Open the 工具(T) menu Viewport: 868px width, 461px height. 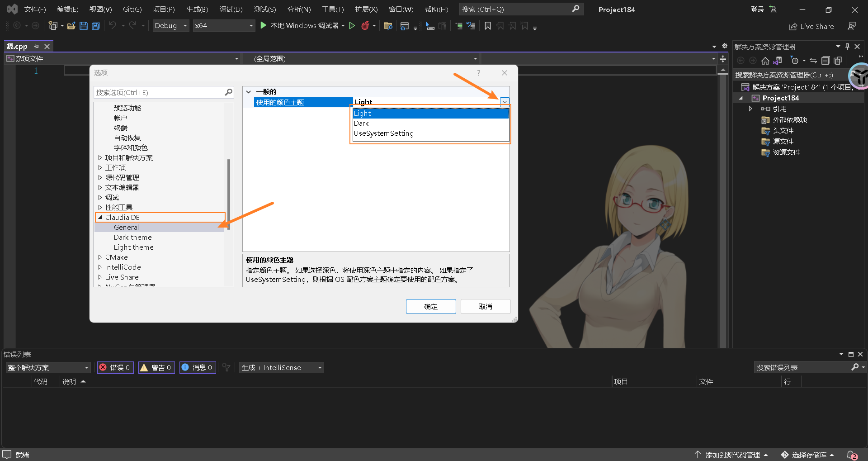pyautogui.click(x=333, y=9)
